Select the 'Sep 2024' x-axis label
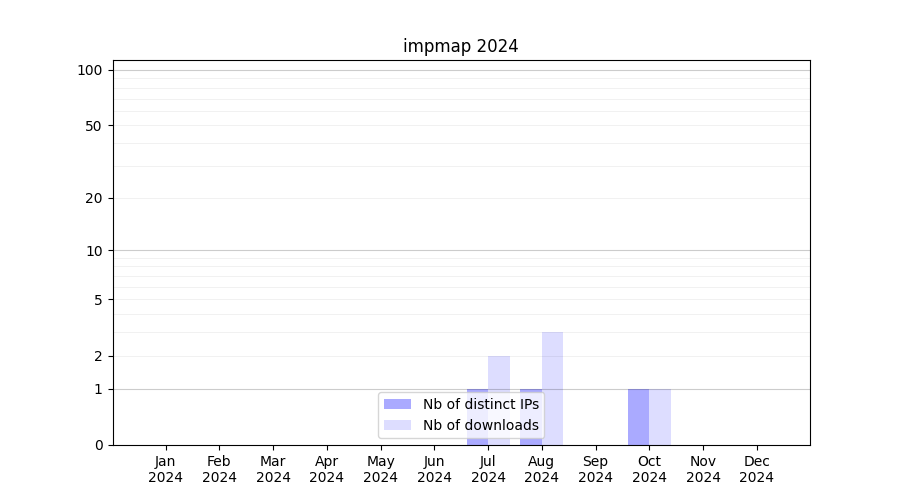 [x=595, y=469]
